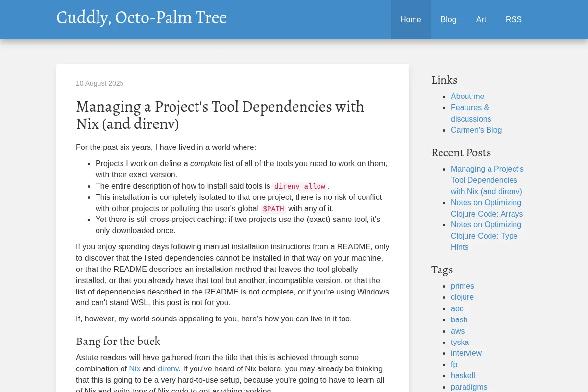The image size is (588, 392).
Task: Click the 'direnv allow' code snippet
Action: coord(300,186)
